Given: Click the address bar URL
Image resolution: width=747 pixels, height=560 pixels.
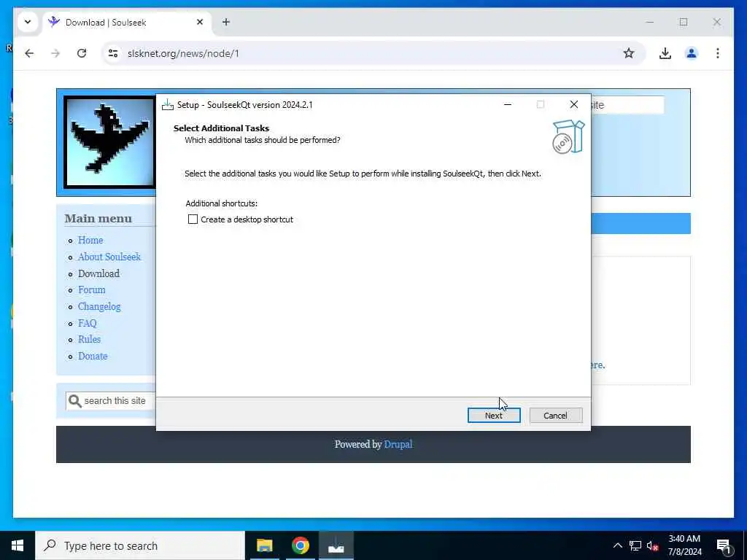Looking at the screenshot, I should [183, 53].
